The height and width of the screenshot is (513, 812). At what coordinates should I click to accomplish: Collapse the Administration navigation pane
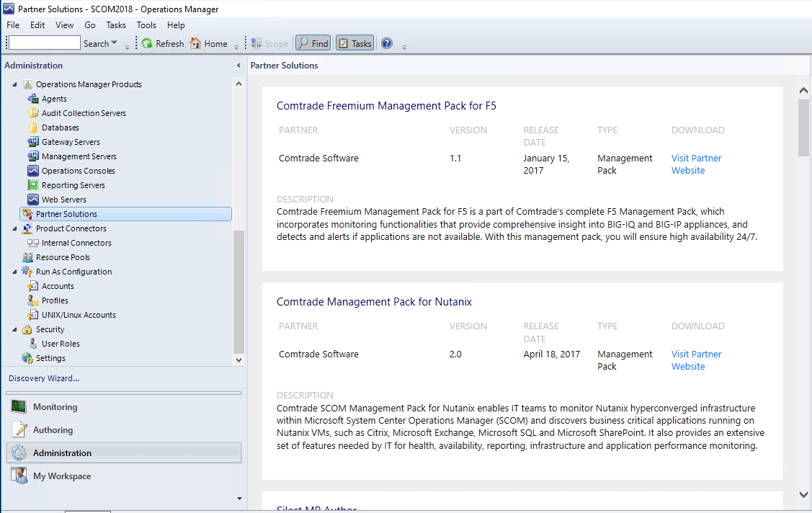pos(238,66)
